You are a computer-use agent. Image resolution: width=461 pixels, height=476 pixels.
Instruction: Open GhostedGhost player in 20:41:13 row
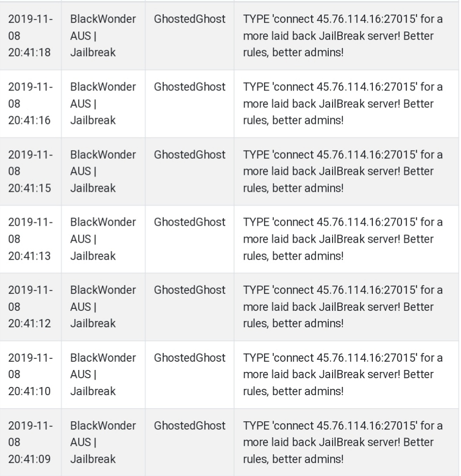click(x=190, y=222)
